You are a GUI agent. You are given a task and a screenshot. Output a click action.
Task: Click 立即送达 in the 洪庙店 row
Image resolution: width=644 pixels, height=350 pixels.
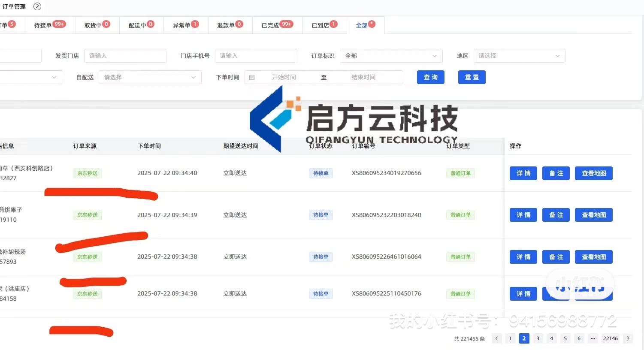click(235, 293)
